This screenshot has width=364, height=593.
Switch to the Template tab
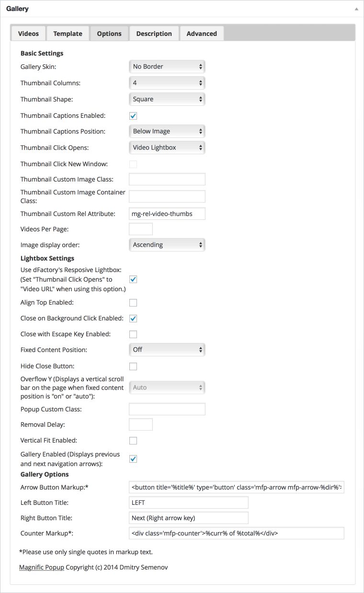point(68,34)
